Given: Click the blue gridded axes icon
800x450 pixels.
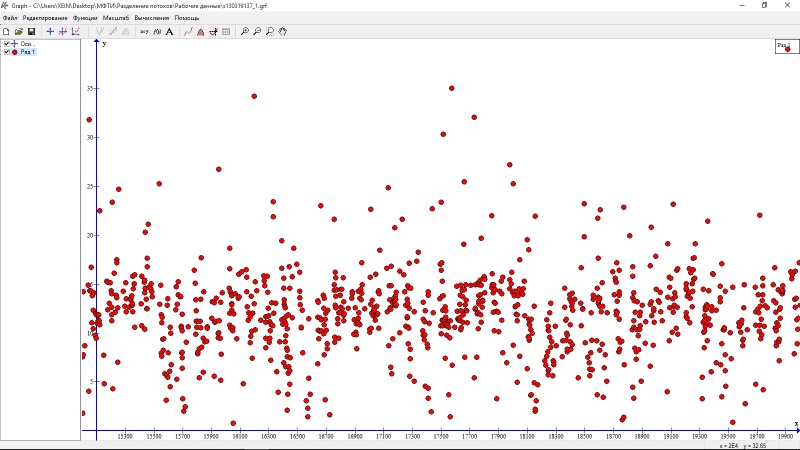Looking at the screenshot, I should click(63, 32).
